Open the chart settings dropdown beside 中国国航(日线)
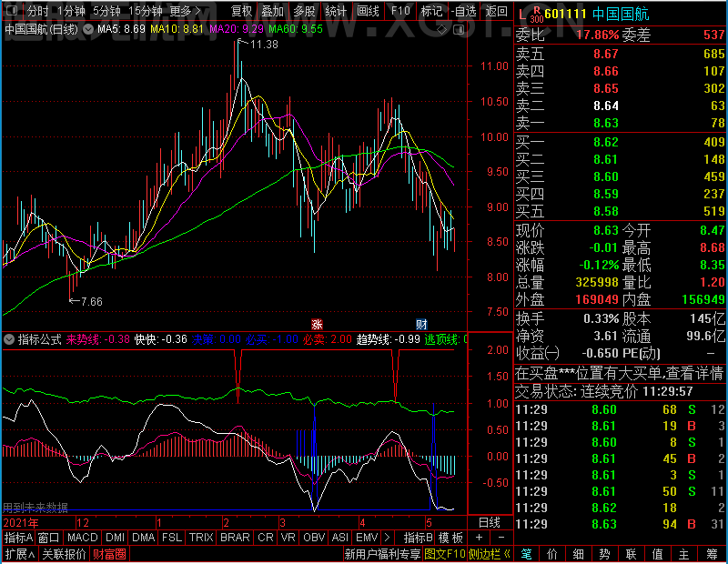The height and width of the screenshot is (564, 728). point(88,29)
